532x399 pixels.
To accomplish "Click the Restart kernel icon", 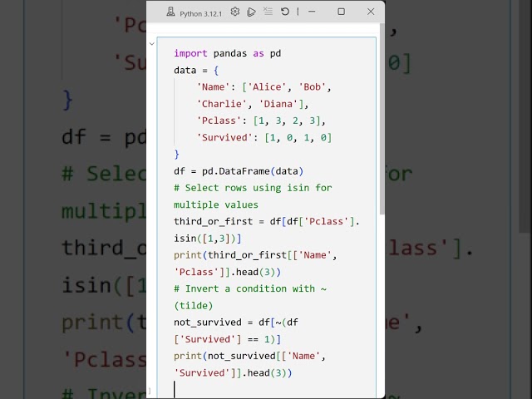I will [x=285, y=12].
